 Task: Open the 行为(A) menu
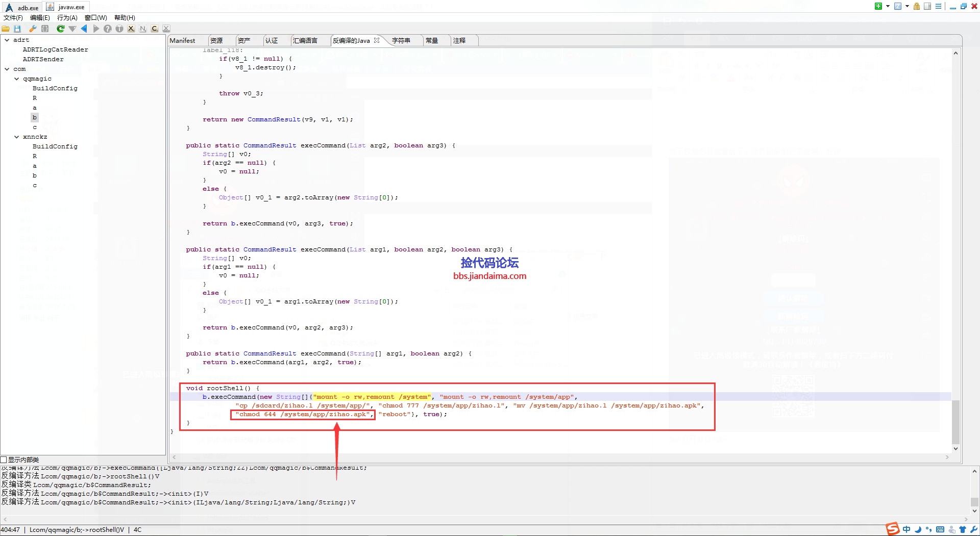click(x=67, y=17)
